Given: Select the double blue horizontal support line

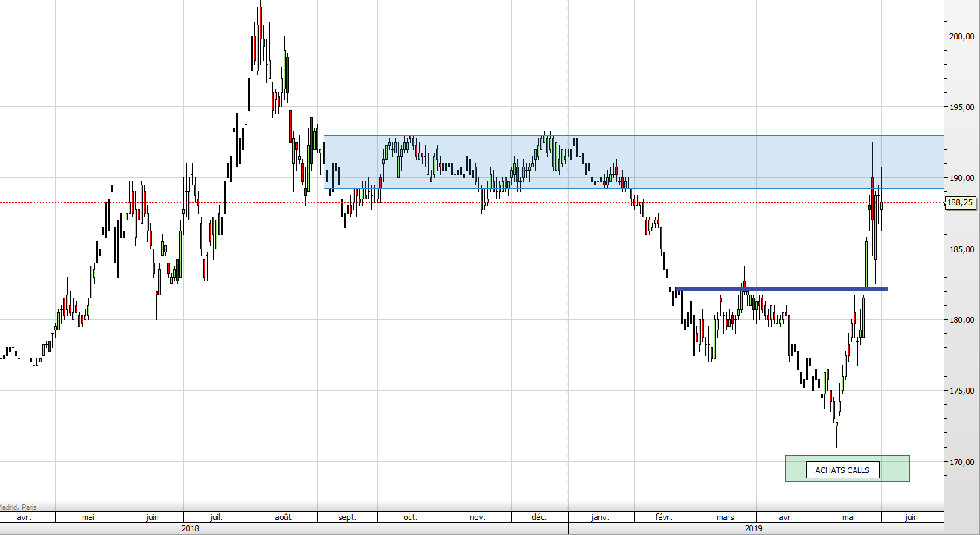Looking at the screenshot, I should click(x=781, y=289).
